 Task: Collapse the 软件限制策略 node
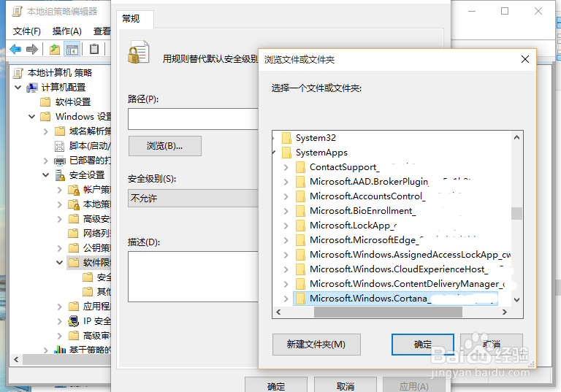pos(60,263)
